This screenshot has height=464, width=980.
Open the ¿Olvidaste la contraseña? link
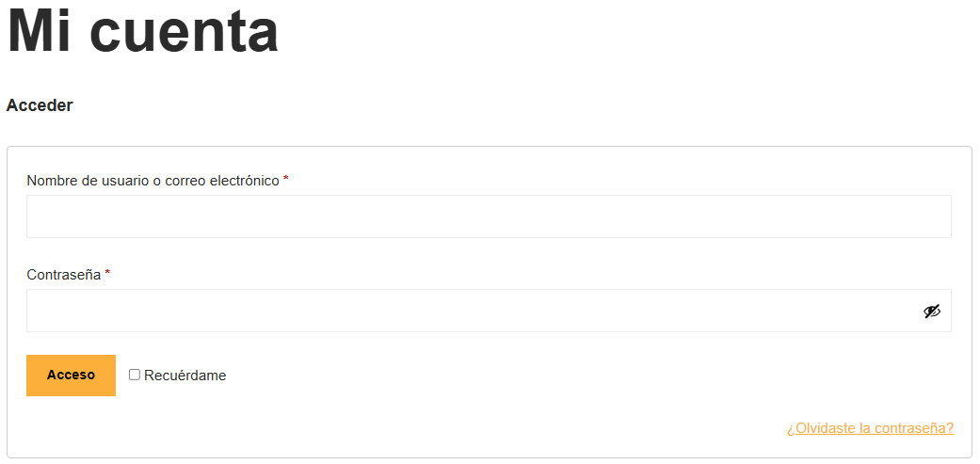870,428
